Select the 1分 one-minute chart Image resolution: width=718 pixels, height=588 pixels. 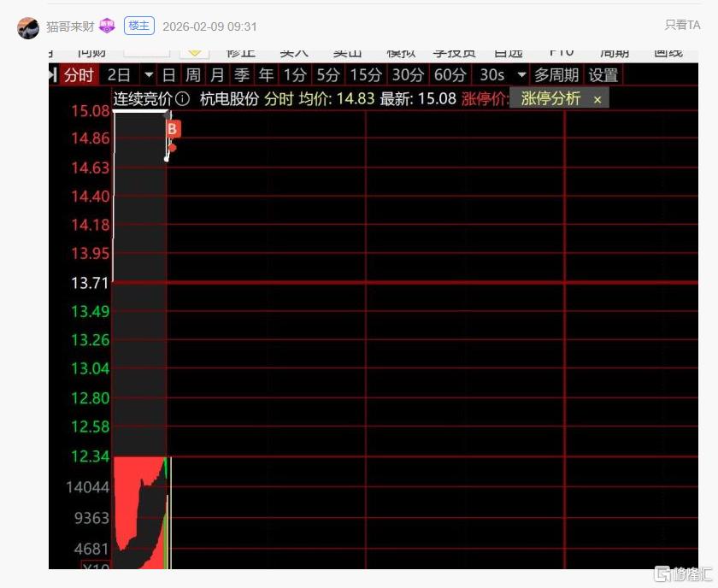pyautogui.click(x=294, y=75)
